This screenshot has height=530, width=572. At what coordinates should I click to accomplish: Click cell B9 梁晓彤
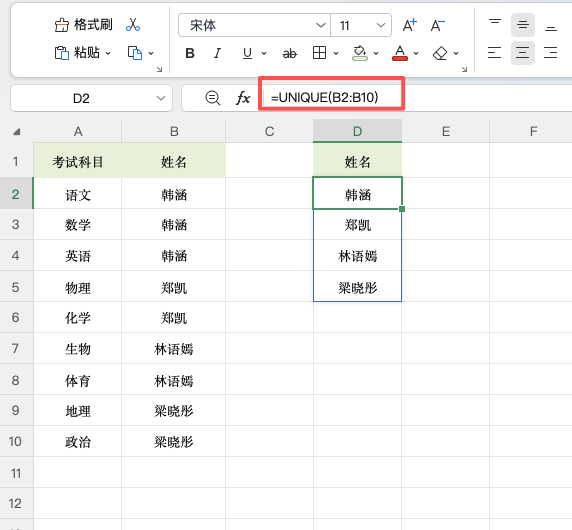[x=174, y=411]
